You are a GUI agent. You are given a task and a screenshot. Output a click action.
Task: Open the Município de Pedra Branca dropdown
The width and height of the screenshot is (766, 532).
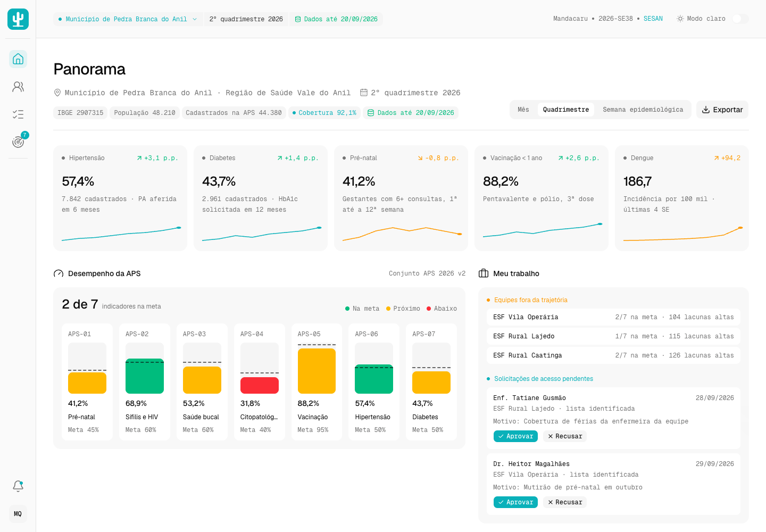[x=128, y=19]
